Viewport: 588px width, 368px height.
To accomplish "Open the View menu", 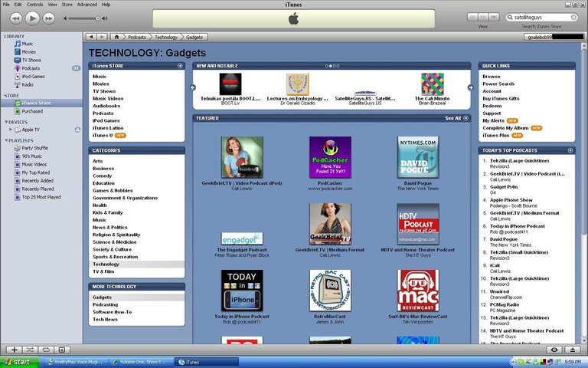I will (52, 5).
